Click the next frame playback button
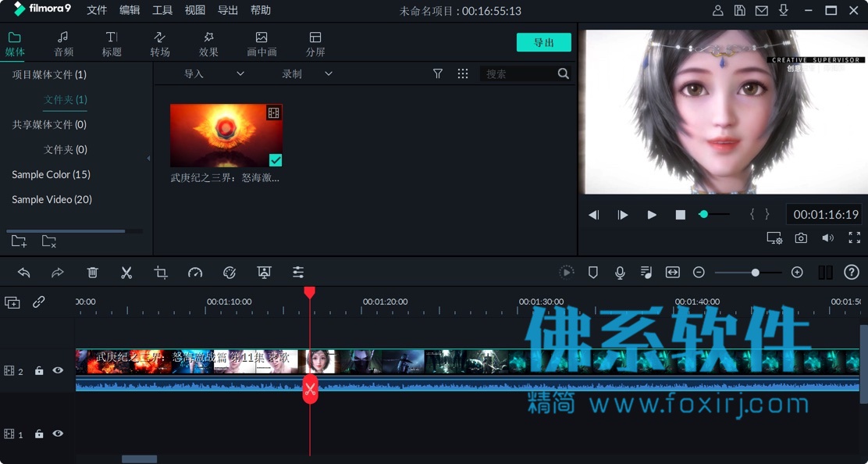 pyautogui.click(x=623, y=215)
